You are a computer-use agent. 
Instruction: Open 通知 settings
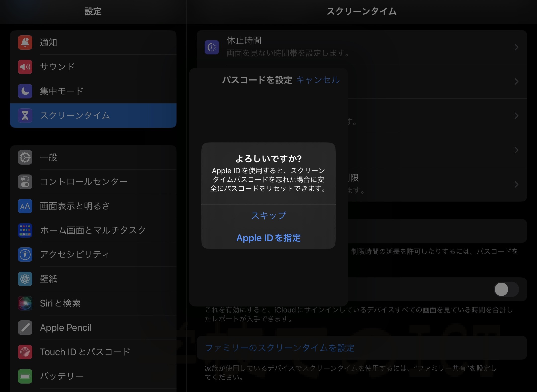pos(93,43)
